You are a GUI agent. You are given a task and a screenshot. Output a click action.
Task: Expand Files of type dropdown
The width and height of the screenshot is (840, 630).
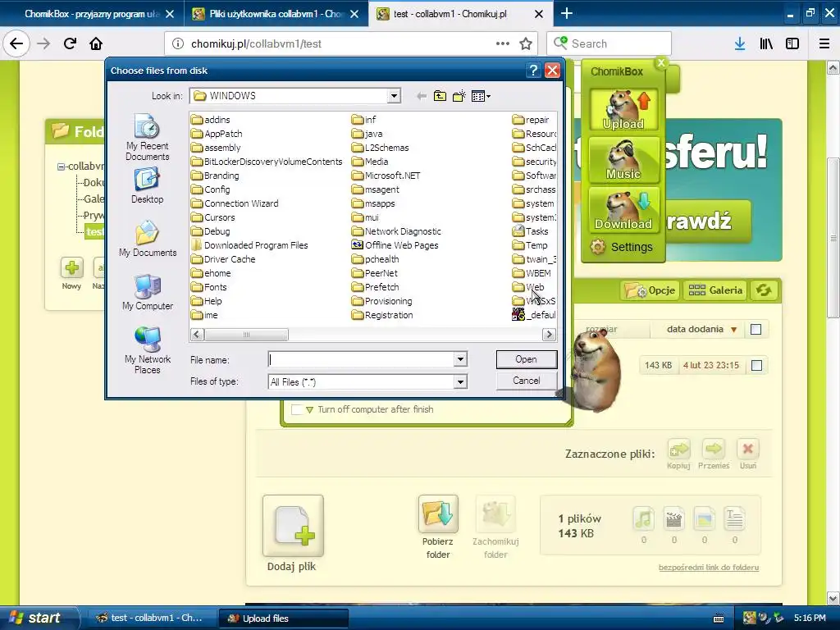click(x=460, y=382)
